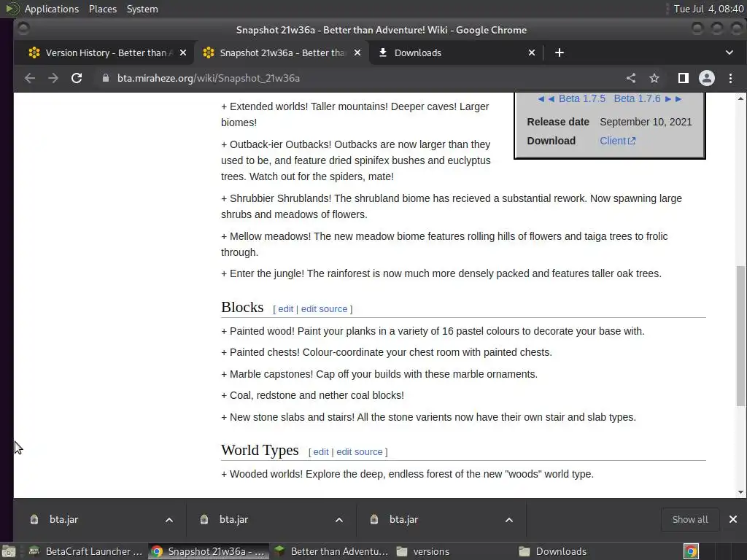
Task: Close the downloads bar
Action: tap(732, 519)
